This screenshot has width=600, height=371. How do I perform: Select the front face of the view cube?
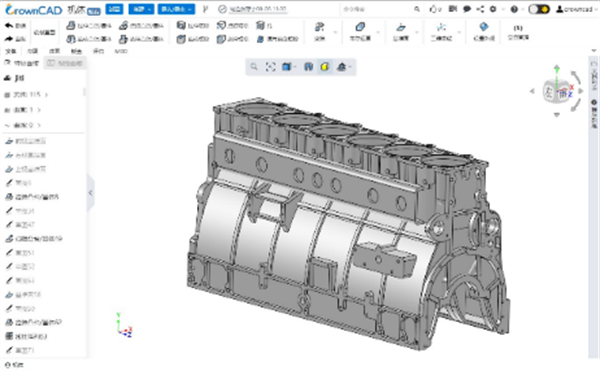pos(562,93)
